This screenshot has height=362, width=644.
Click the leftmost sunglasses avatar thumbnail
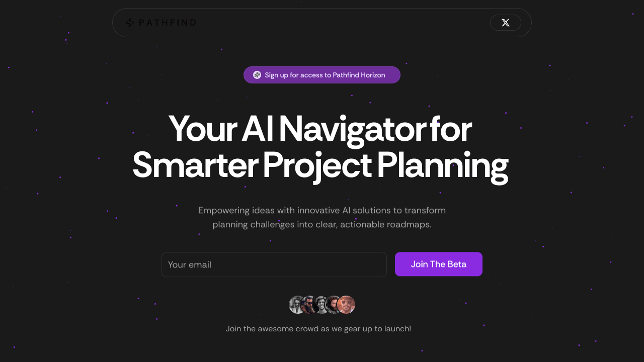pyautogui.click(x=296, y=305)
